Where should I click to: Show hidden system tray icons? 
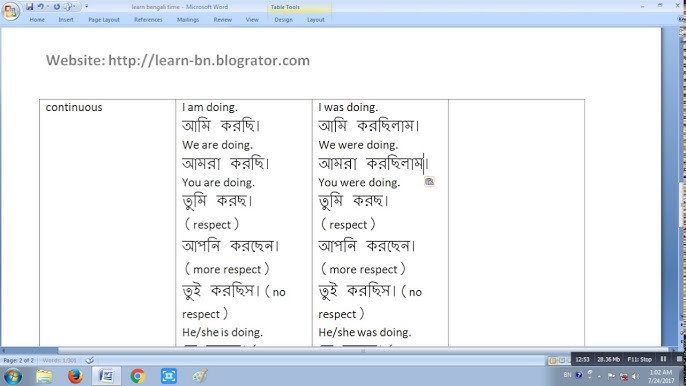tap(599, 376)
